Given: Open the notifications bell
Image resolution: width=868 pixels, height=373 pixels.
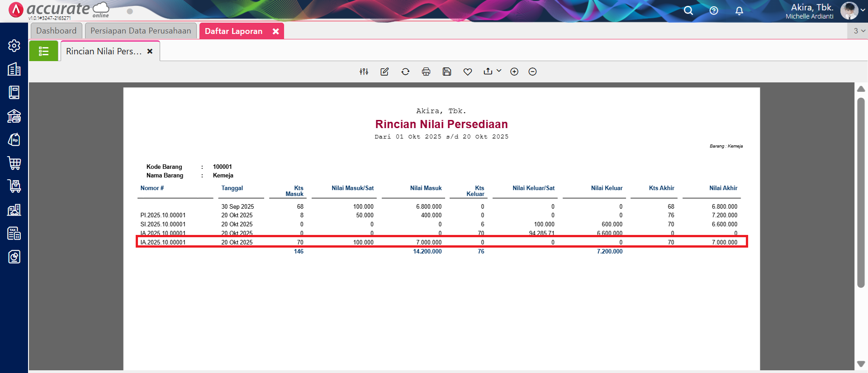Looking at the screenshot, I should [x=739, y=10].
